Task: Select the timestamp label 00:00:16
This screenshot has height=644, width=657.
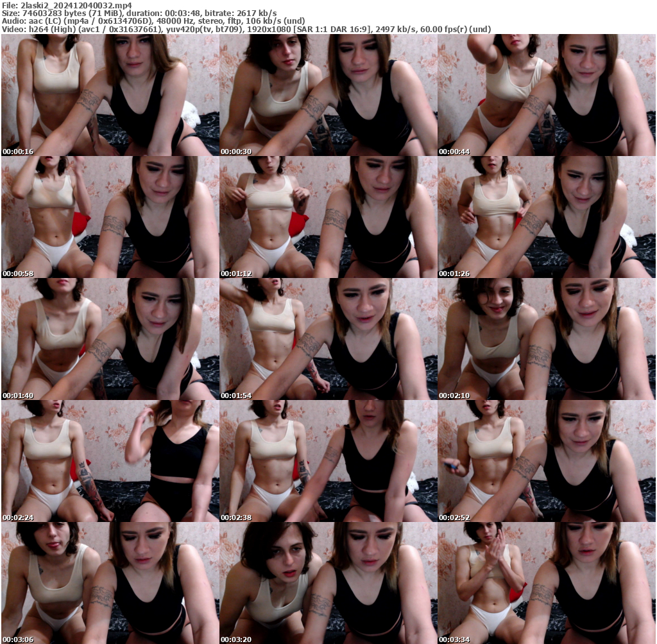Action: click(x=19, y=152)
